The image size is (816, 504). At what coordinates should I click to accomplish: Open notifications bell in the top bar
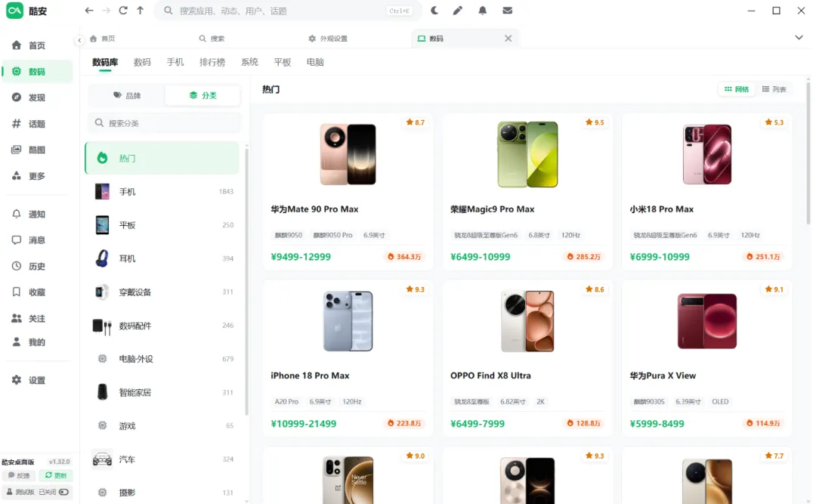click(482, 11)
